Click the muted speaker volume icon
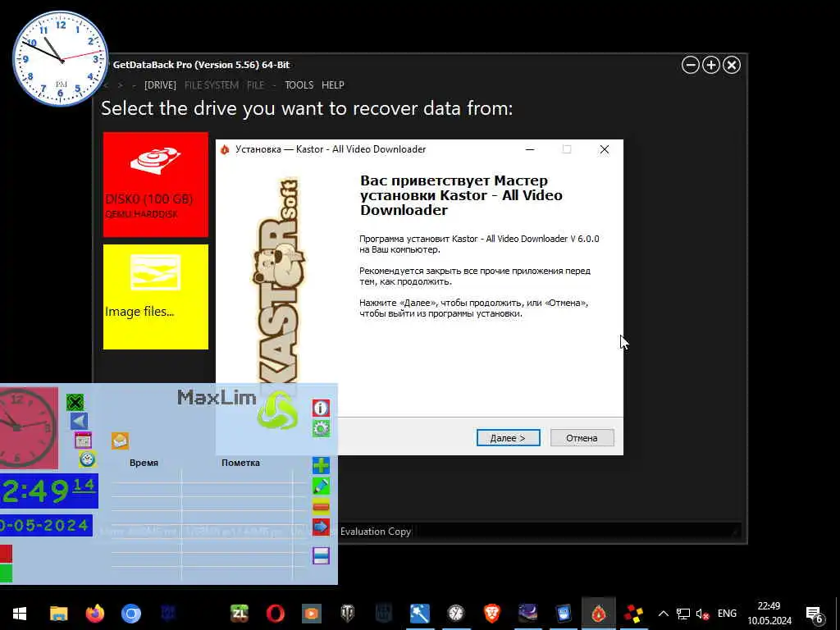The height and width of the screenshot is (630, 840). (x=702, y=614)
